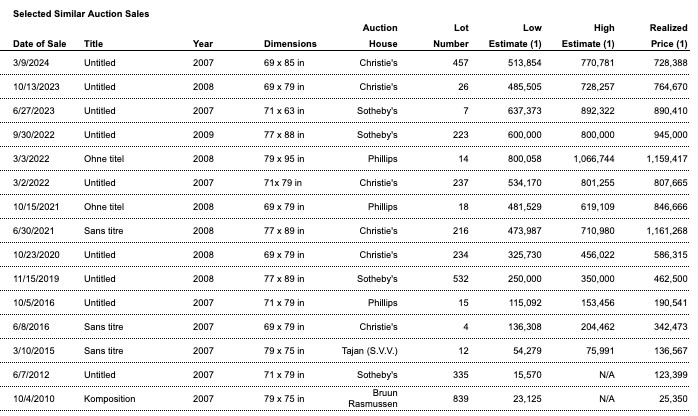Select lot number 839
The height and width of the screenshot is (416, 698).
tap(460, 400)
